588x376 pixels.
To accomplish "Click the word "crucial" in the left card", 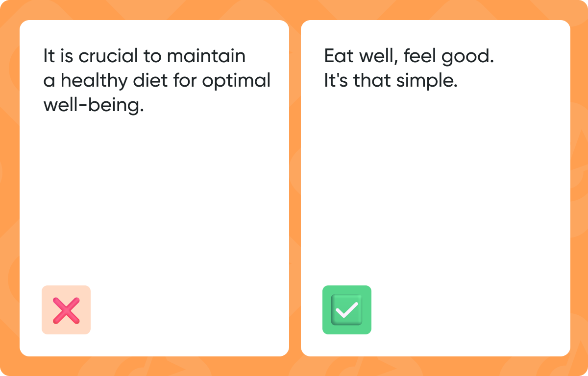I will pyautogui.click(x=109, y=56).
